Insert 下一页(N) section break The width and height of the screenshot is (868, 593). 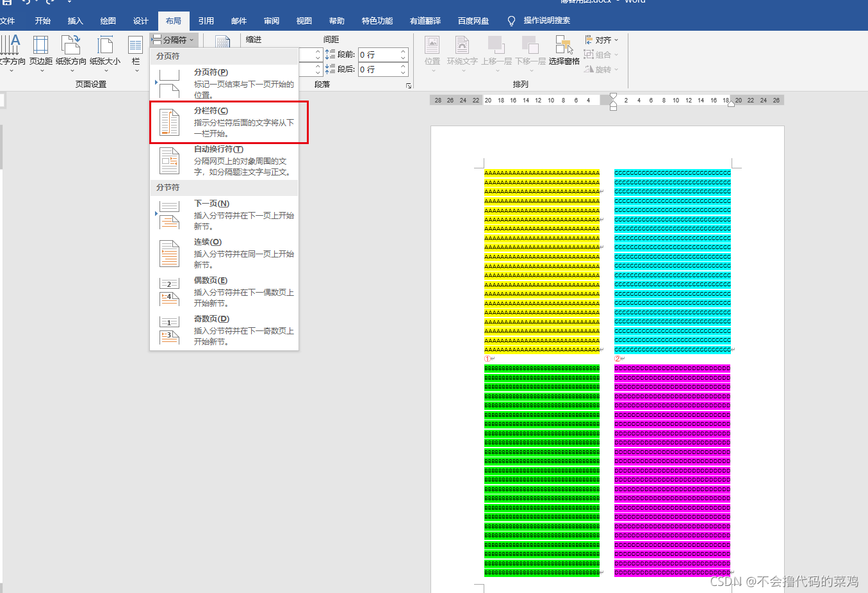point(224,215)
